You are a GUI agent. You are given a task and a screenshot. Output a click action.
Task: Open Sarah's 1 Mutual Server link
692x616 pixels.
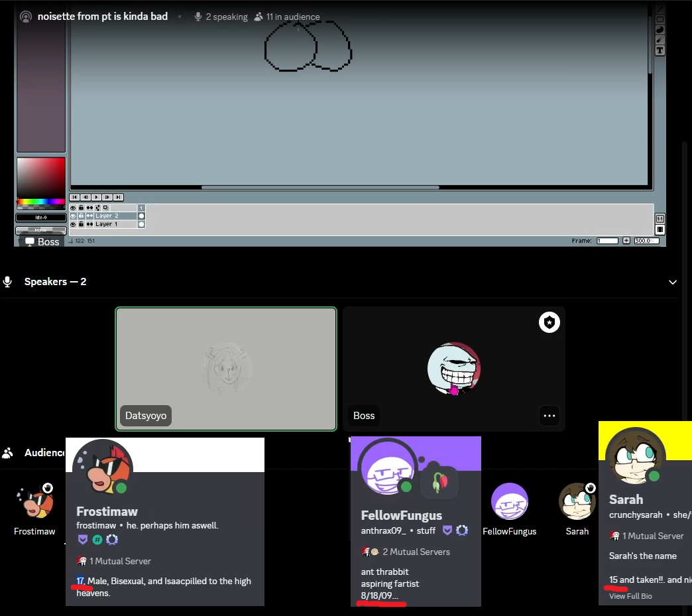[x=646, y=536]
